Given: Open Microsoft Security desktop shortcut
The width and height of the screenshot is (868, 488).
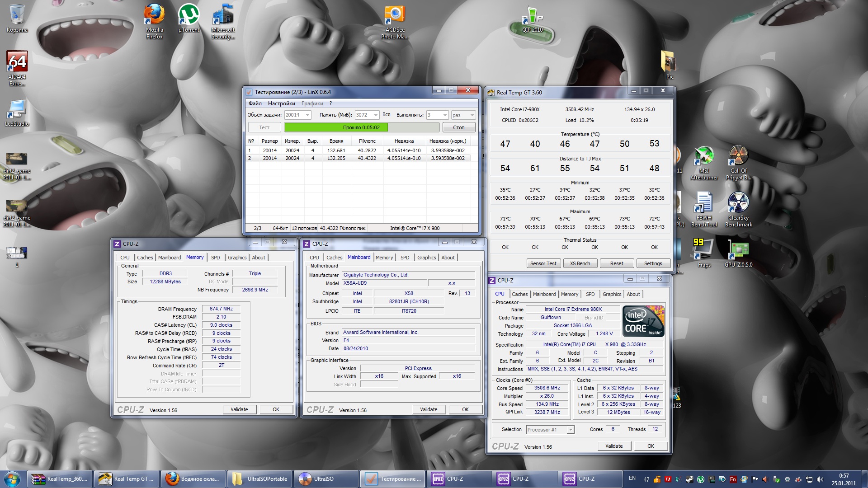Looking at the screenshot, I should (x=223, y=21).
